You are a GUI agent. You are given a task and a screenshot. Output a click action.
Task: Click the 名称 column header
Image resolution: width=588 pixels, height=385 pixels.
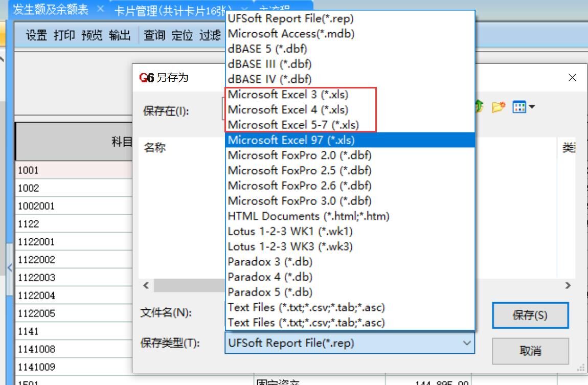click(x=154, y=148)
